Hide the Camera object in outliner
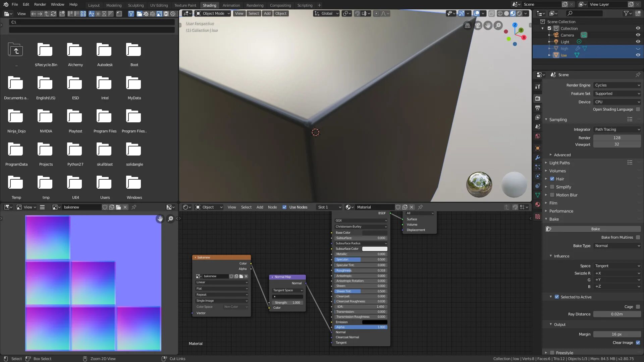Viewport: 644px width, 362px height. tap(638, 35)
